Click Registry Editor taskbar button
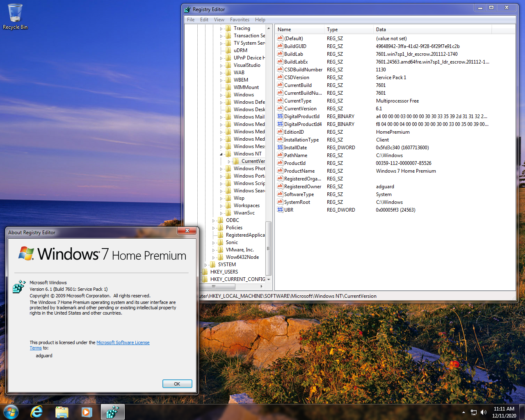Screen dimensions: 525x420 [112, 412]
